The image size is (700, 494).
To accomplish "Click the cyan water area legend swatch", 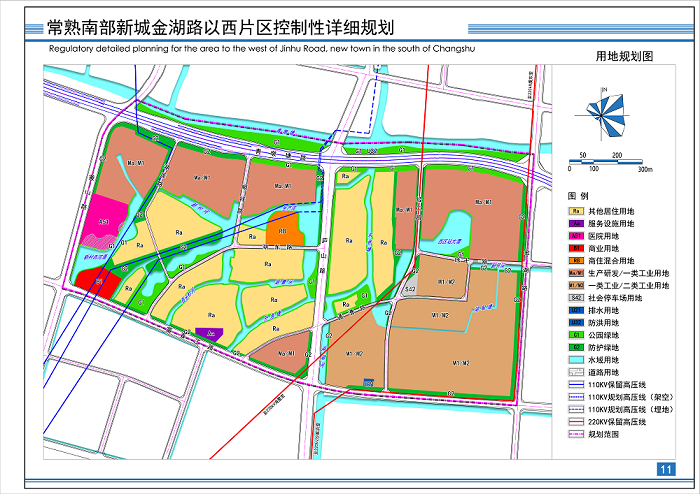I will pyautogui.click(x=576, y=360).
